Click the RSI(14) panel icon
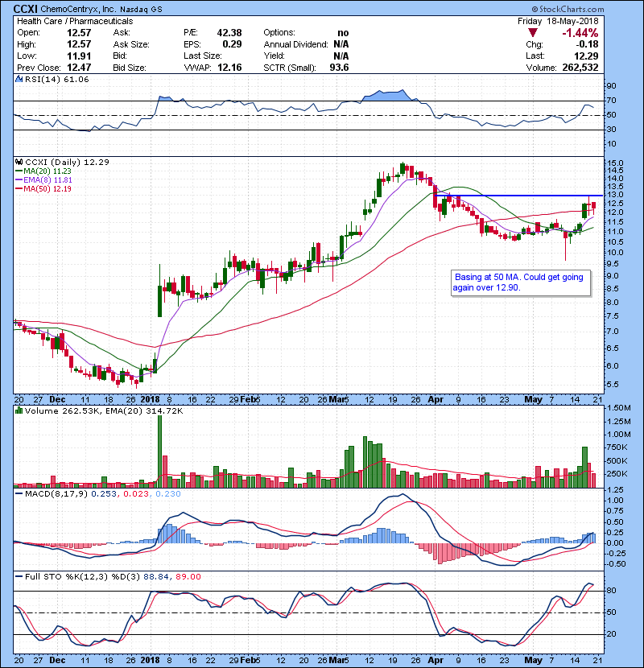 click(x=19, y=79)
